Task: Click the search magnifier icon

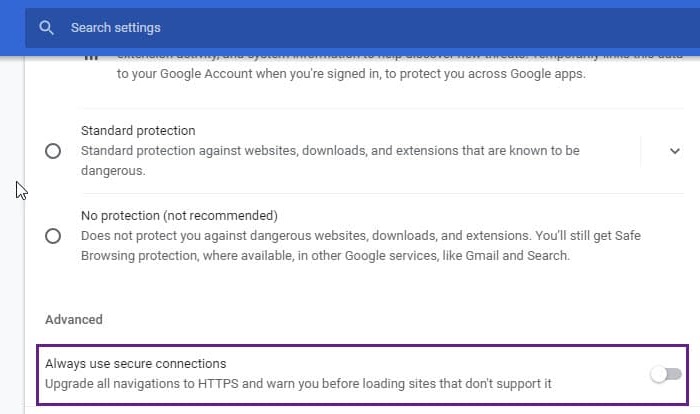Action: click(46, 28)
